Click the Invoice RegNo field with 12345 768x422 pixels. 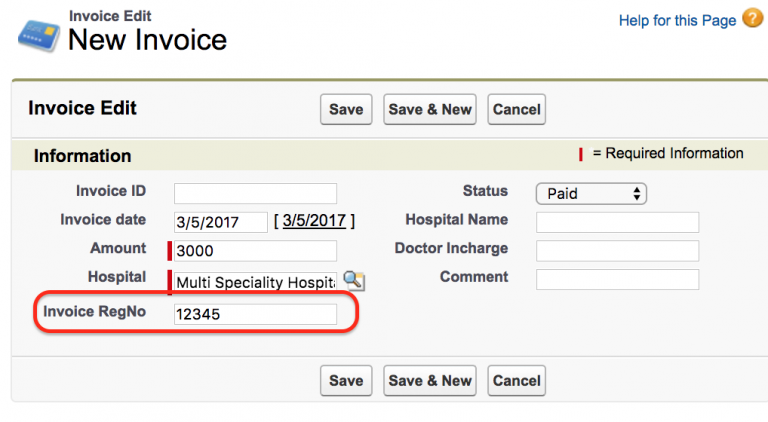point(255,314)
